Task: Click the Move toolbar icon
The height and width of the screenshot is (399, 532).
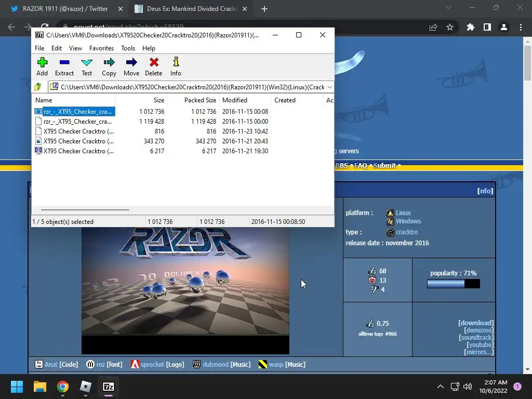Action: pos(131,66)
